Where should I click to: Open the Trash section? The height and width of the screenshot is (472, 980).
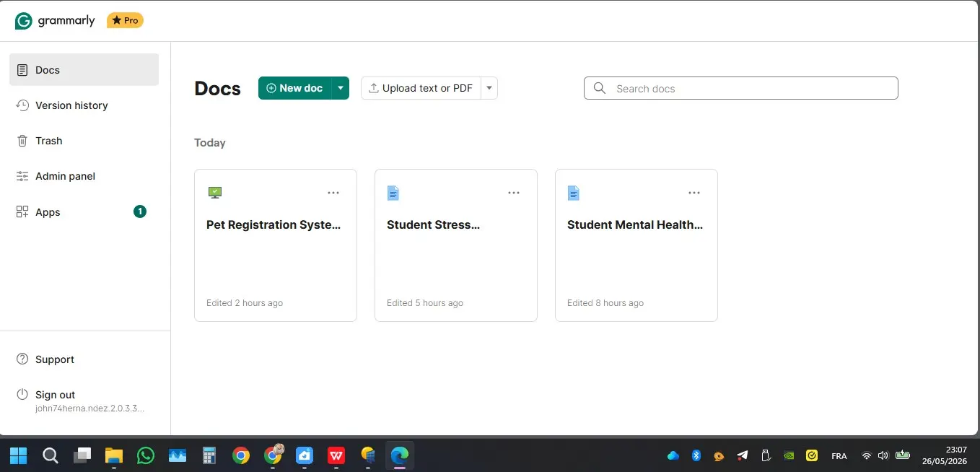(x=84, y=141)
